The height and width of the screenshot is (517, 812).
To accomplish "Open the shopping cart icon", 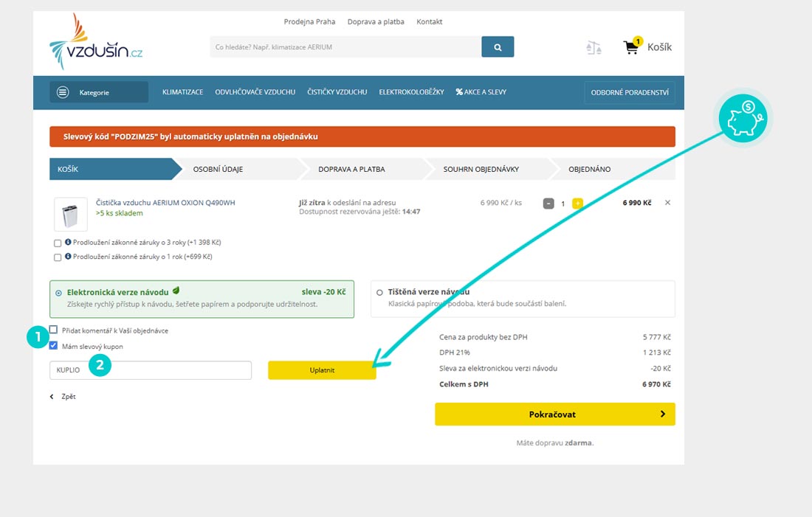I will (x=632, y=47).
